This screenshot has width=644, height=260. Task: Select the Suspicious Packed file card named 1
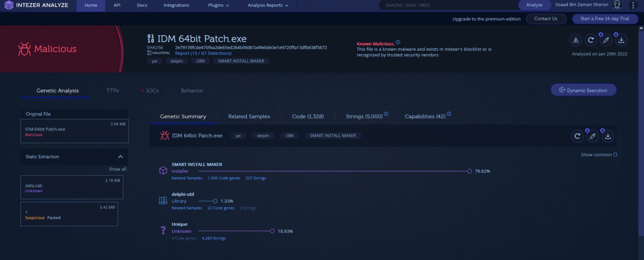[69, 214]
